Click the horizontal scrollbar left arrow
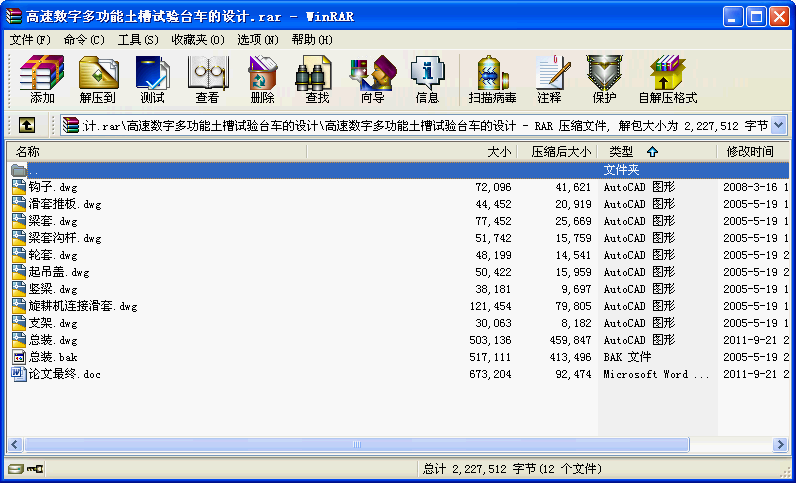Viewport: 796px width, 483px height. 14,444
